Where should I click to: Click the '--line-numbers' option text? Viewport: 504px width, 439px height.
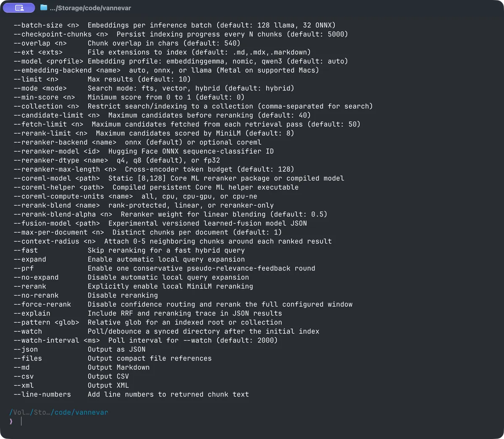click(x=42, y=395)
